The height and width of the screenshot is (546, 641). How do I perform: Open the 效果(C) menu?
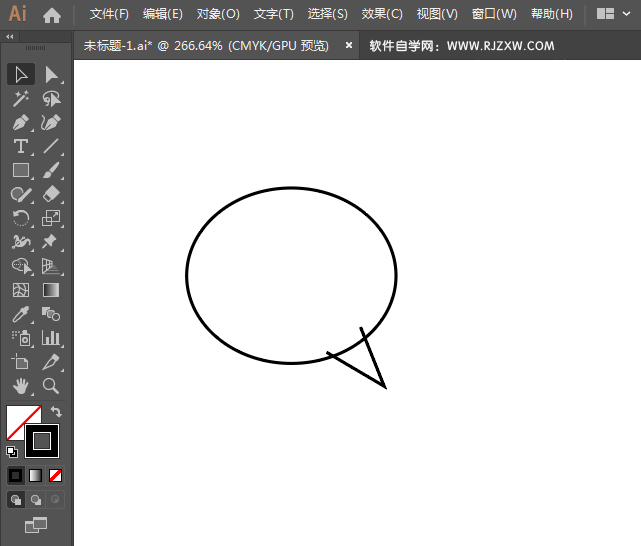click(382, 14)
